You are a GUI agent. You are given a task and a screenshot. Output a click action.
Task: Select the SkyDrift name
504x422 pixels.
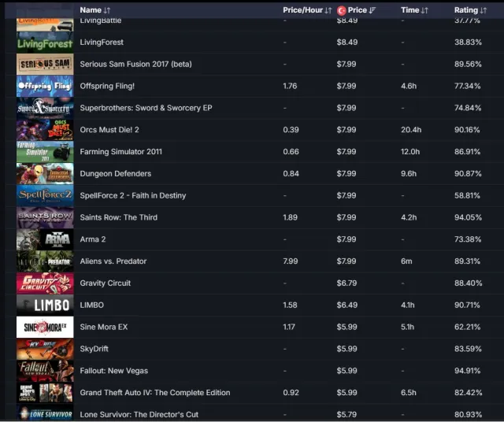[94, 349]
